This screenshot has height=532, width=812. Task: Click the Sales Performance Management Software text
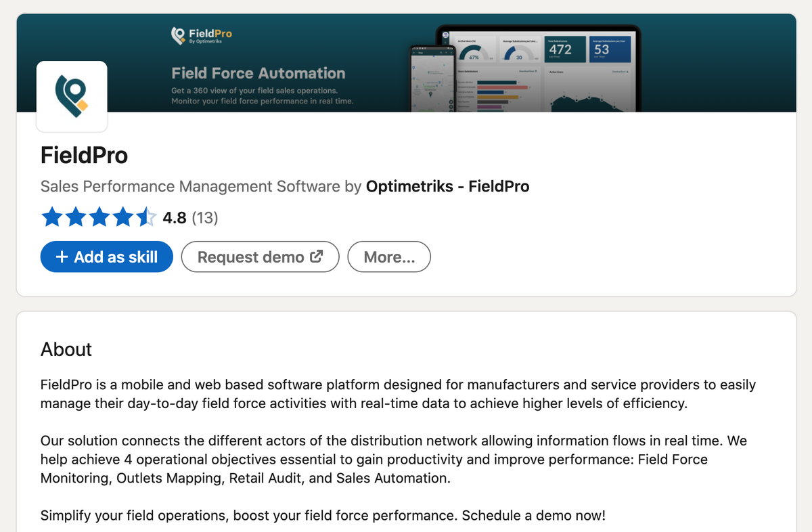[190, 186]
